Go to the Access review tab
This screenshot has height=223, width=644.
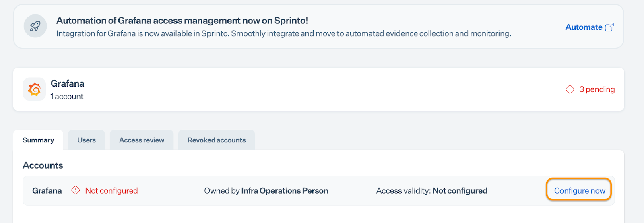(142, 140)
